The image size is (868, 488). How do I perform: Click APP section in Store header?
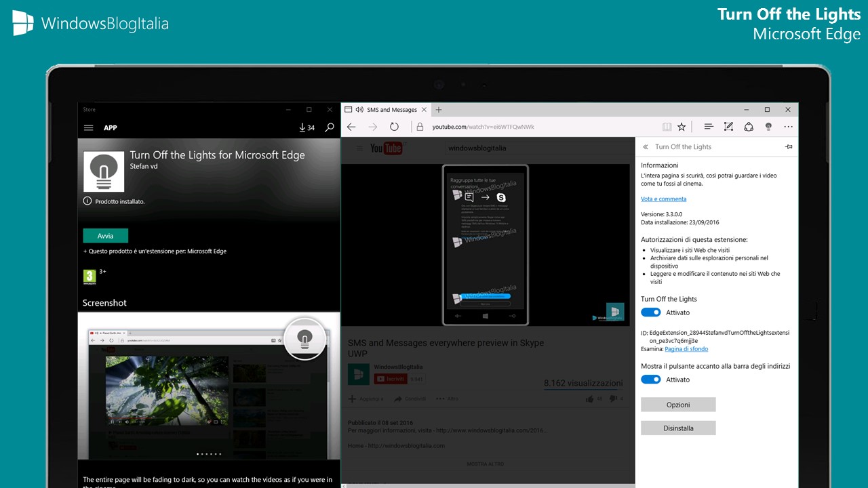coord(111,127)
